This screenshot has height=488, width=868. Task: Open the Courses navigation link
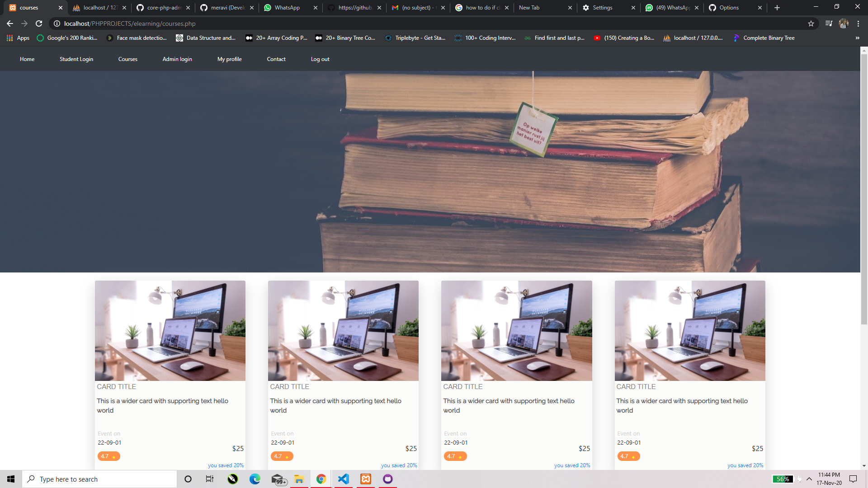point(128,59)
